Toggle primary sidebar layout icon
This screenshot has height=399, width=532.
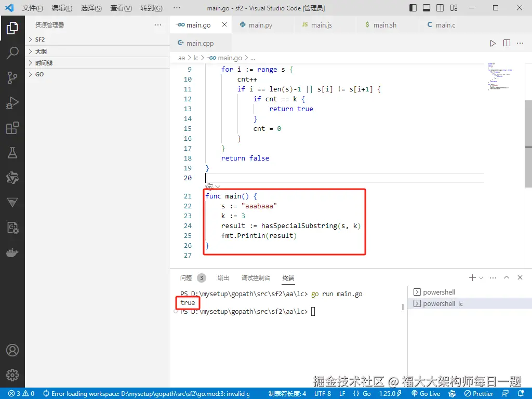(413, 8)
